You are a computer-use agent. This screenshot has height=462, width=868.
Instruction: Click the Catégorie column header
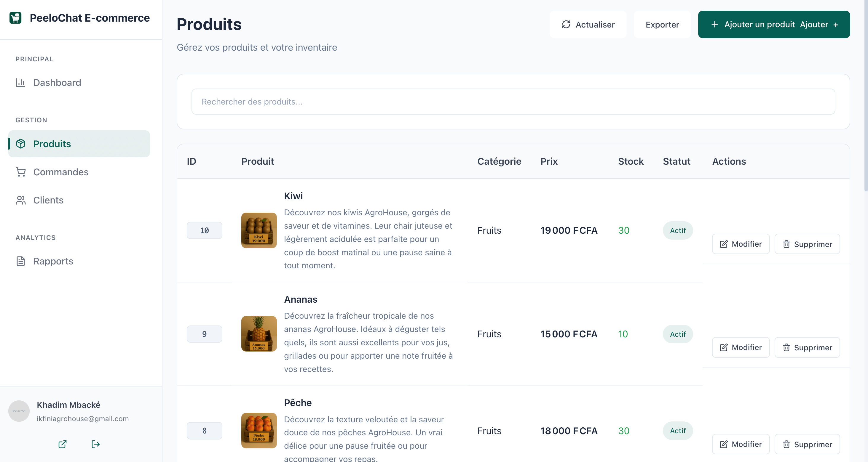pos(499,161)
